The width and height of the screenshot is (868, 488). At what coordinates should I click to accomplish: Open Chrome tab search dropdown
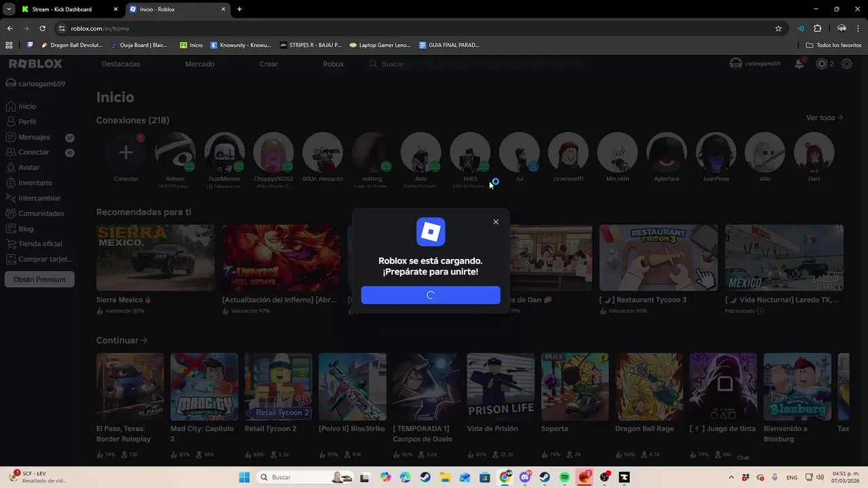point(9,9)
